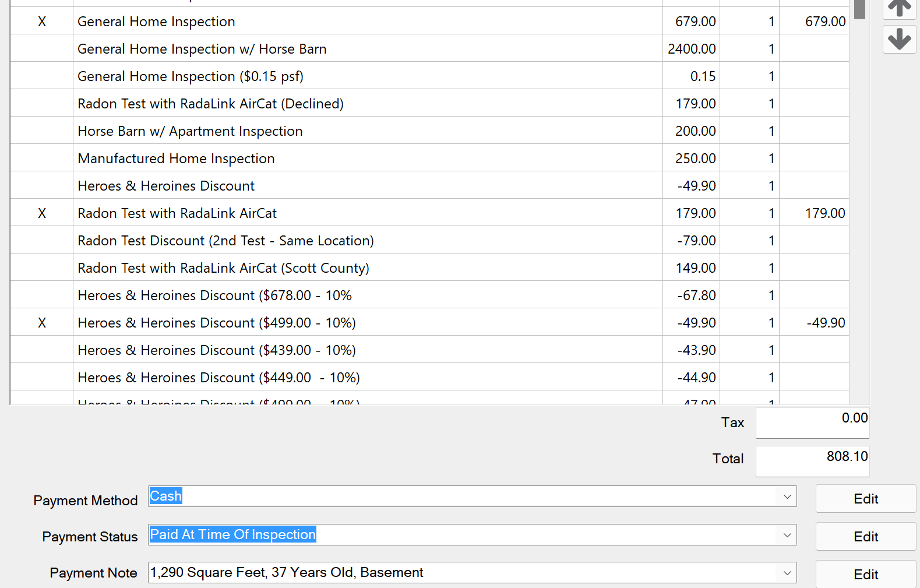Click Edit button beside Payment Method
This screenshot has height=588, width=920.
(x=865, y=499)
